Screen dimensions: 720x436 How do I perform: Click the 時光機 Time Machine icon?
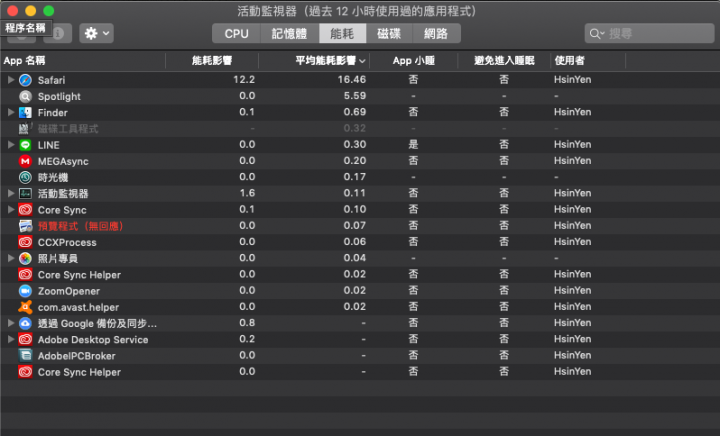[25, 177]
